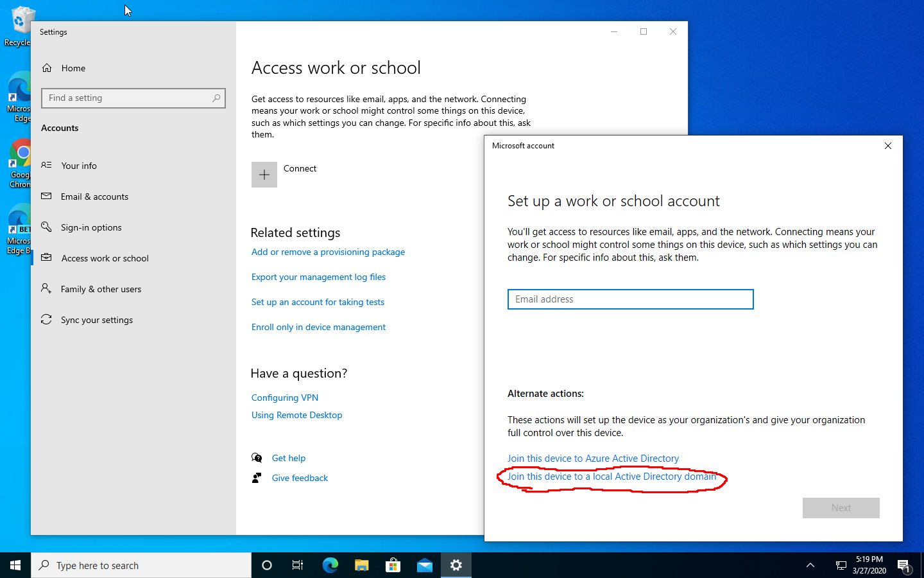Open Add or remove a provisioning package
Screen dimensions: 924x578
point(328,252)
